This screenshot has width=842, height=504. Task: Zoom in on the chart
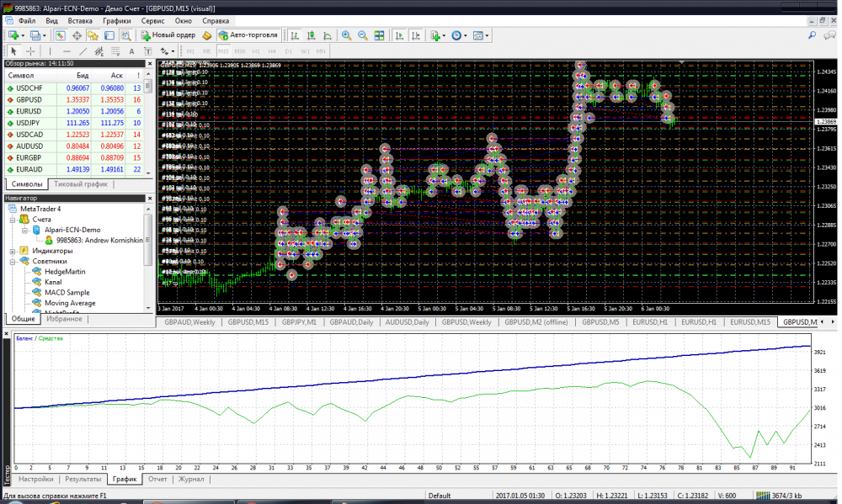coord(346,35)
